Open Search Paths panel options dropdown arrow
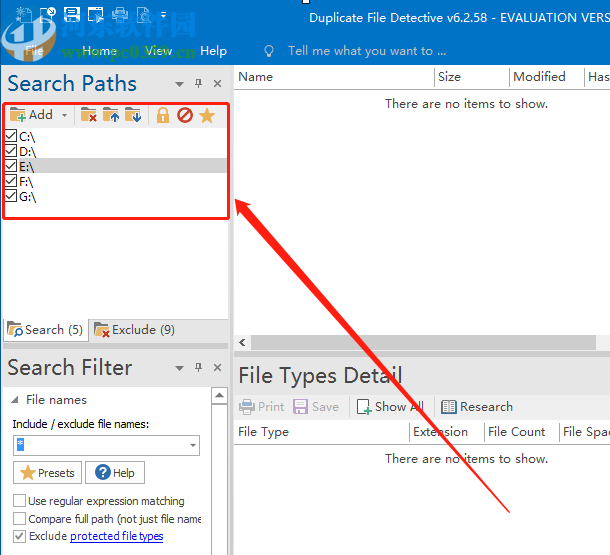The image size is (610, 555). point(179,84)
